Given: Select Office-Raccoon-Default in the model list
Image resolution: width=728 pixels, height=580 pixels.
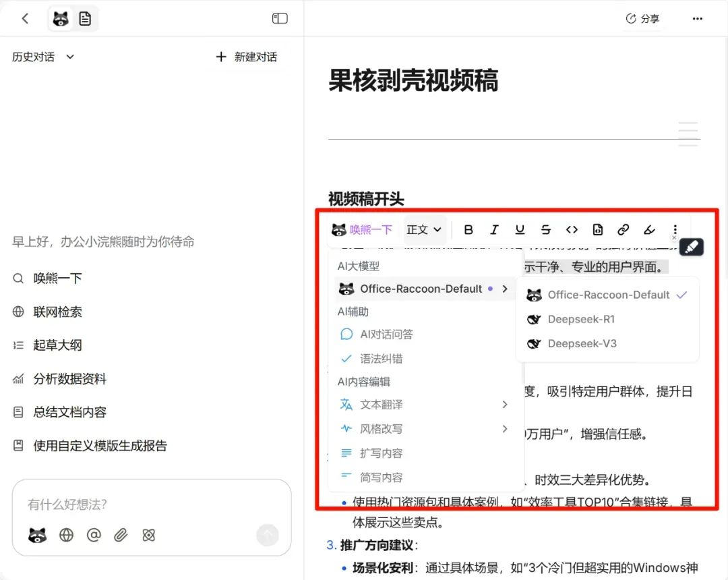Looking at the screenshot, I should (x=607, y=295).
